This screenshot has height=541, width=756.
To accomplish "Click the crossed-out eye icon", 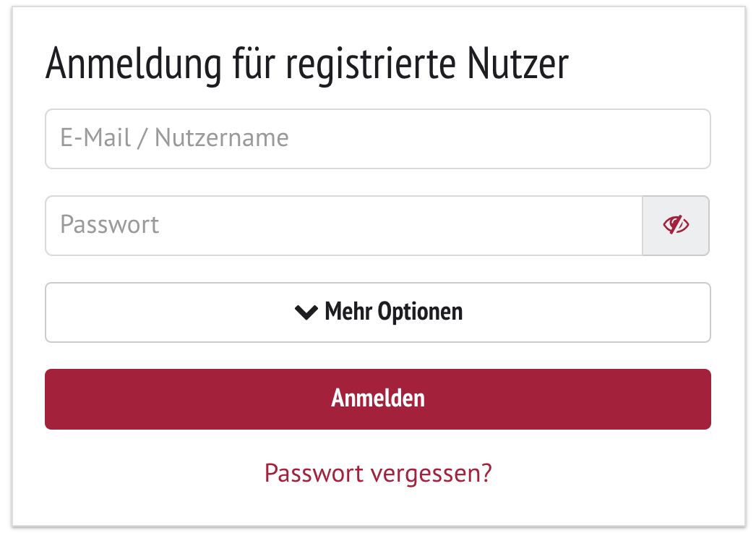I will [676, 225].
